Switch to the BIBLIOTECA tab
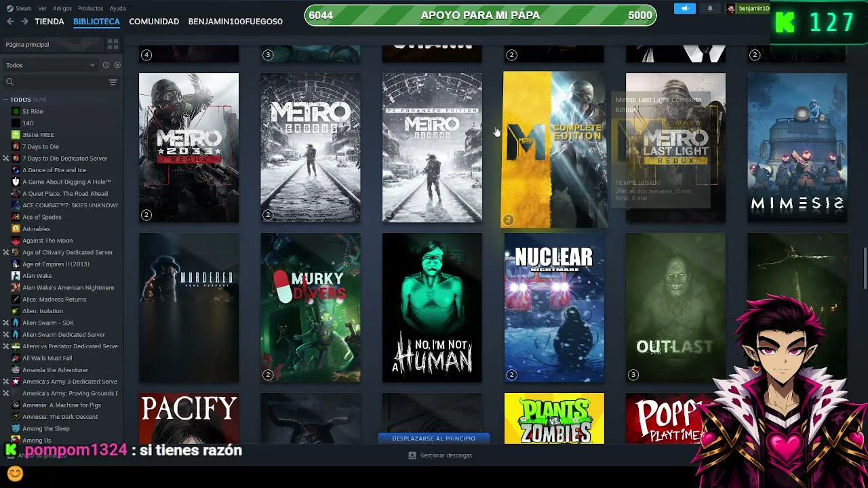 [96, 22]
